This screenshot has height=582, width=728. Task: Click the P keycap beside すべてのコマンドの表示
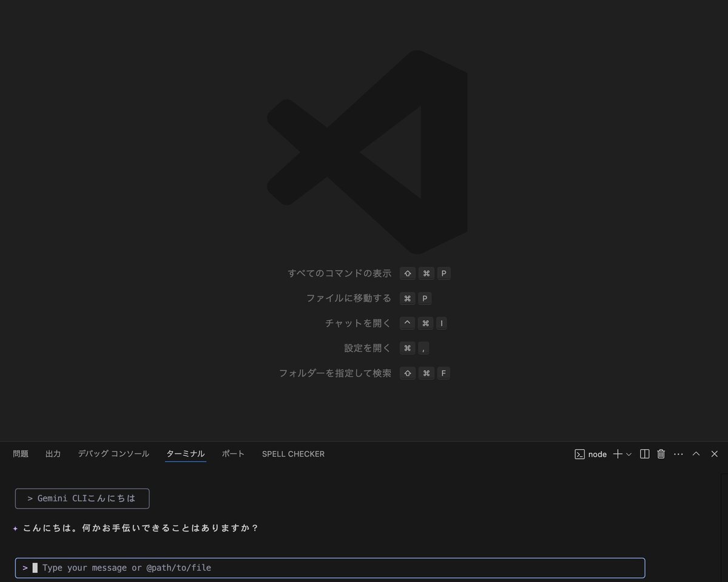tap(443, 273)
